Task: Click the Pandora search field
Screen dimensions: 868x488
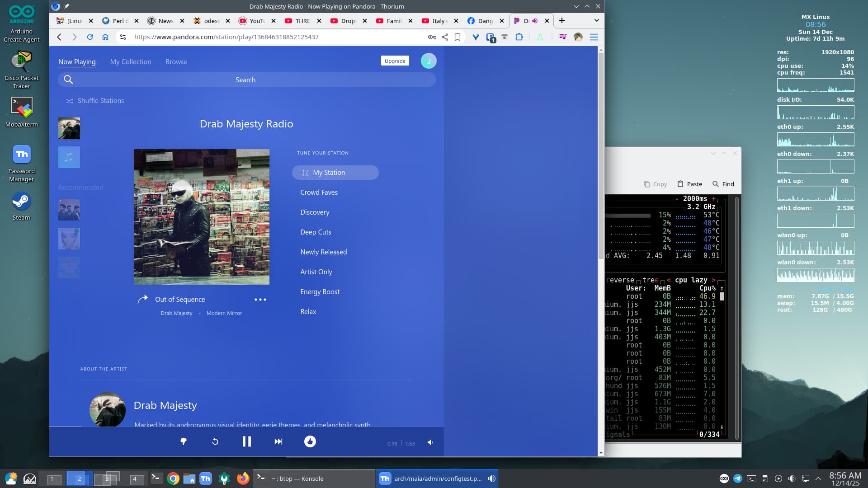Action: point(245,80)
